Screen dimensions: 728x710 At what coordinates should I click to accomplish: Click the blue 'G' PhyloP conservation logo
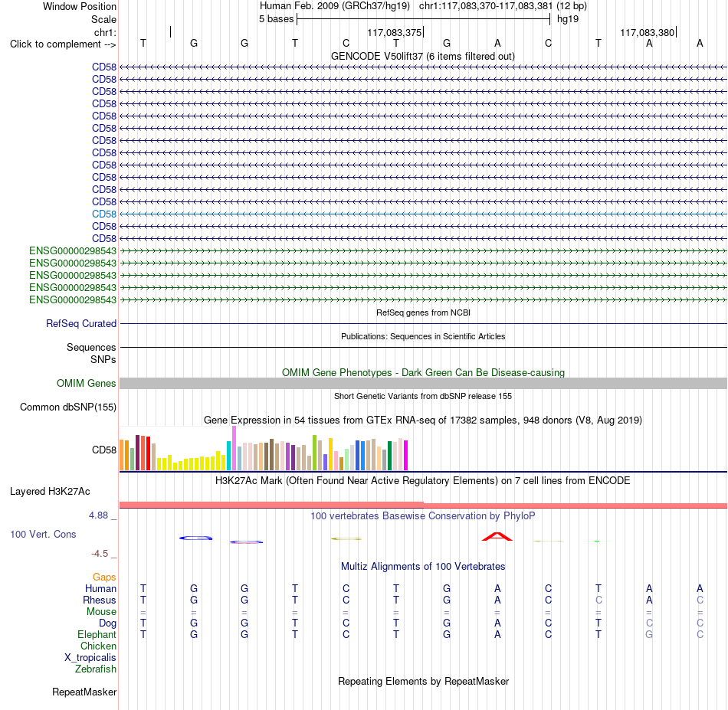pos(196,538)
